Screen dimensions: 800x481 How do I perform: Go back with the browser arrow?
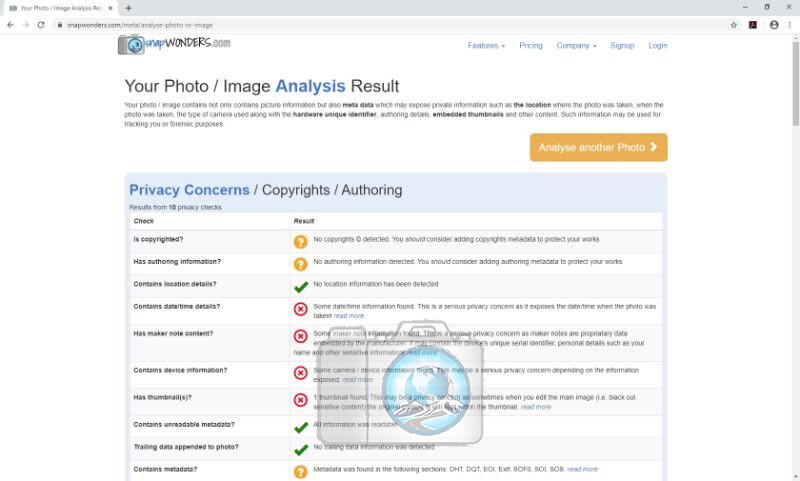pos(10,24)
